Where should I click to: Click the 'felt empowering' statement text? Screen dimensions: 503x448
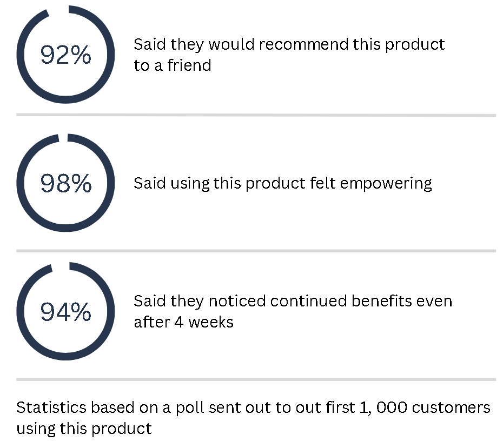pos(283,184)
